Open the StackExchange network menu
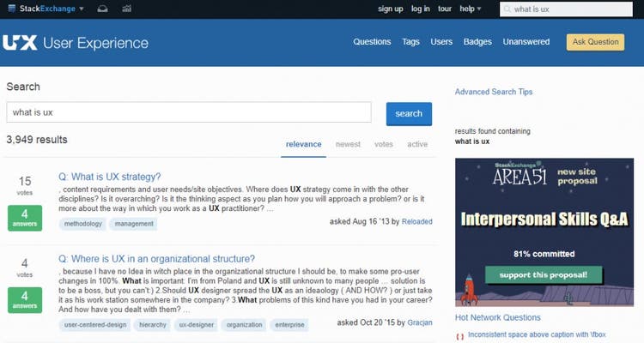The width and height of the screenshot is (644, 343). click(46, 9)
